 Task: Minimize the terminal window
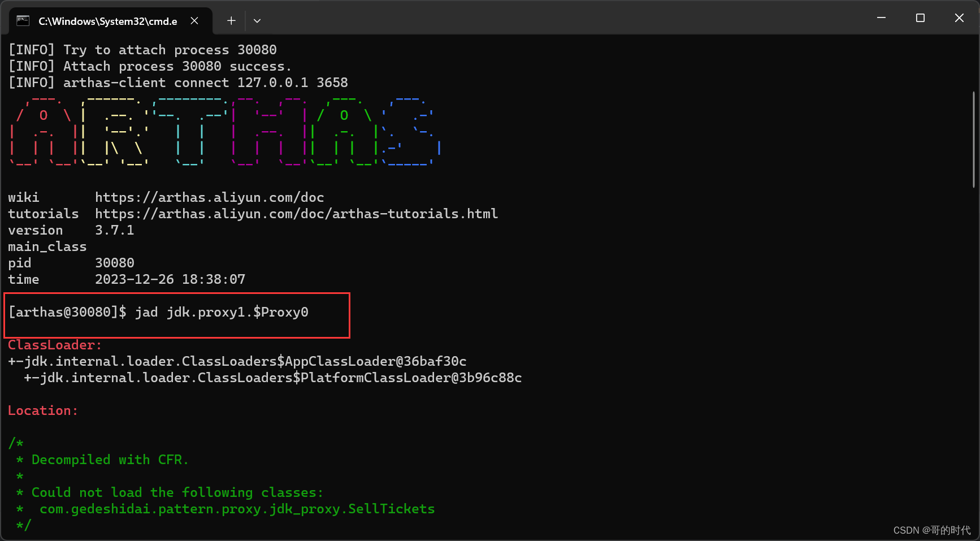(881, 18)
